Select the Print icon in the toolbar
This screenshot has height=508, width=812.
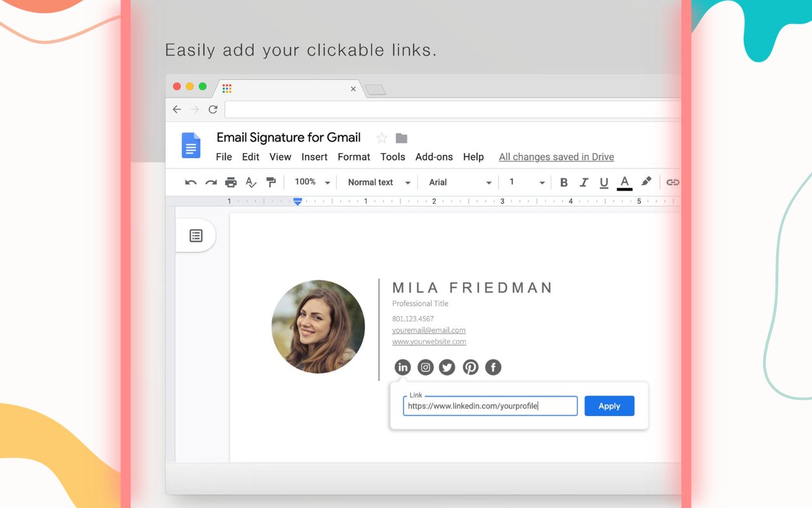(x=231, y=182)
